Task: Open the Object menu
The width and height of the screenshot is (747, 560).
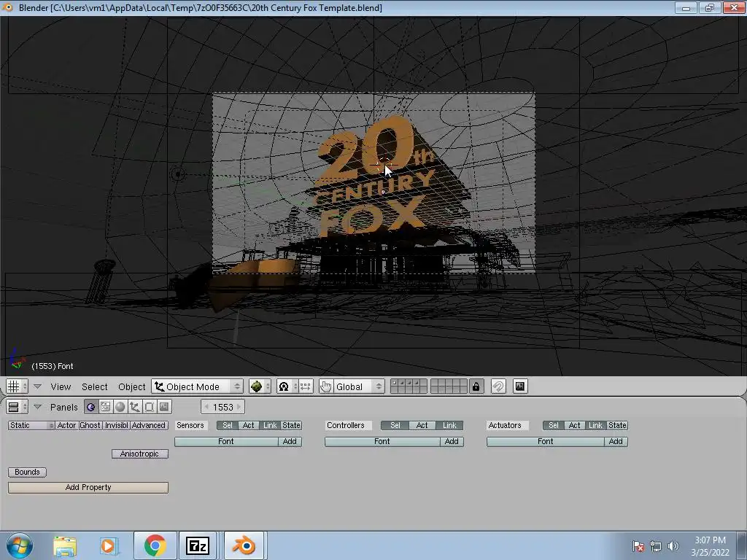Action: coord(131,386)
